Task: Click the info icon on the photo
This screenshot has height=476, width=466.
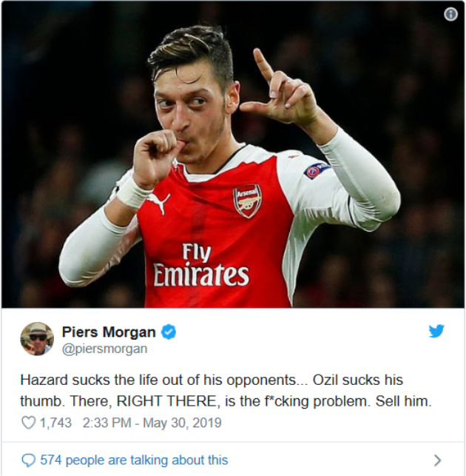Action: [x=450, y=14]
